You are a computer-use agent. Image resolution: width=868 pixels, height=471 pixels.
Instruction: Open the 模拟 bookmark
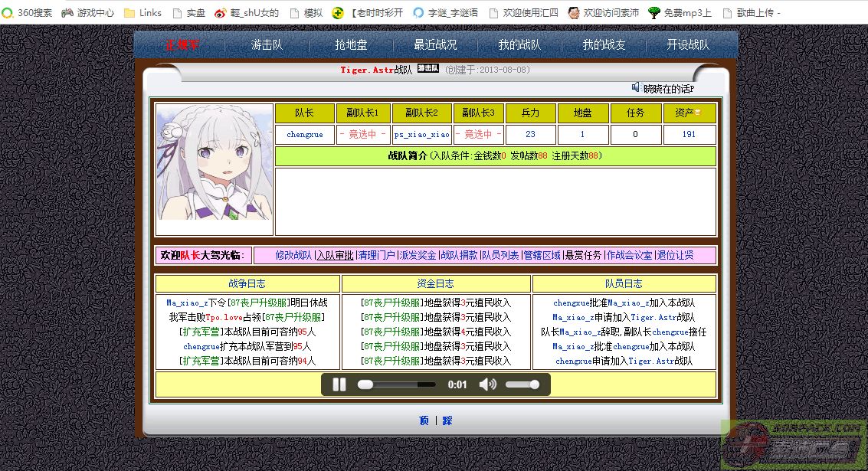(306, 12)
